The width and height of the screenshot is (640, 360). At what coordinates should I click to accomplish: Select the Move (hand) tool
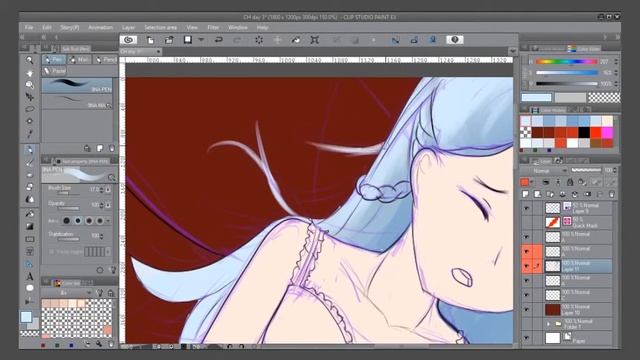(x=29, y=73)
